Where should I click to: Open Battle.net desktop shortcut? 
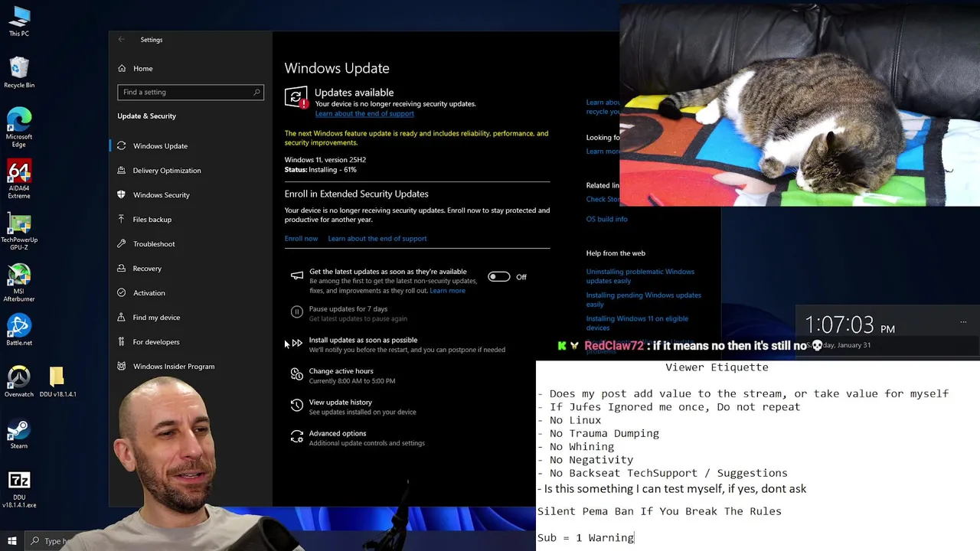pyautogui.click(x=19, y=331)
